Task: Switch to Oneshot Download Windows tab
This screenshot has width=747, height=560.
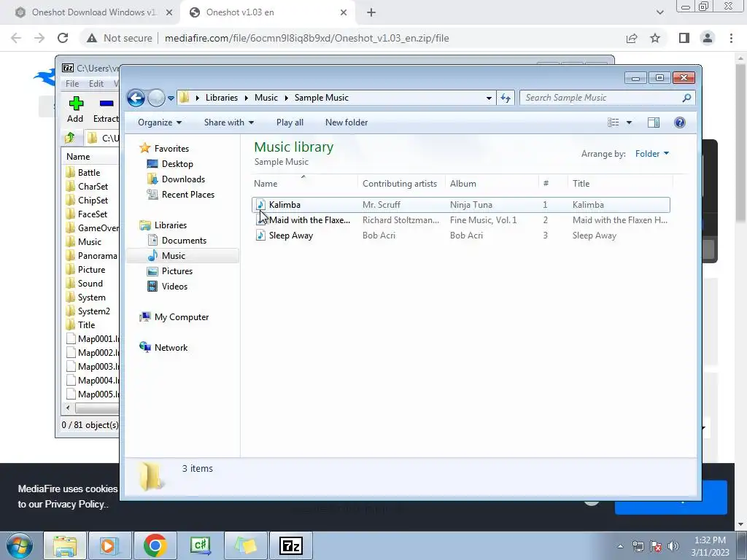Action: tap(94, 12)
